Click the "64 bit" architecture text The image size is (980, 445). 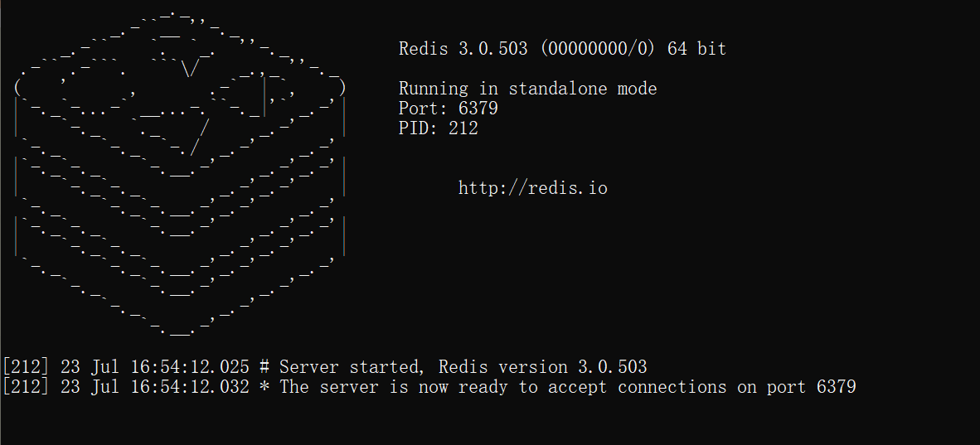click(x=696, y=49)
